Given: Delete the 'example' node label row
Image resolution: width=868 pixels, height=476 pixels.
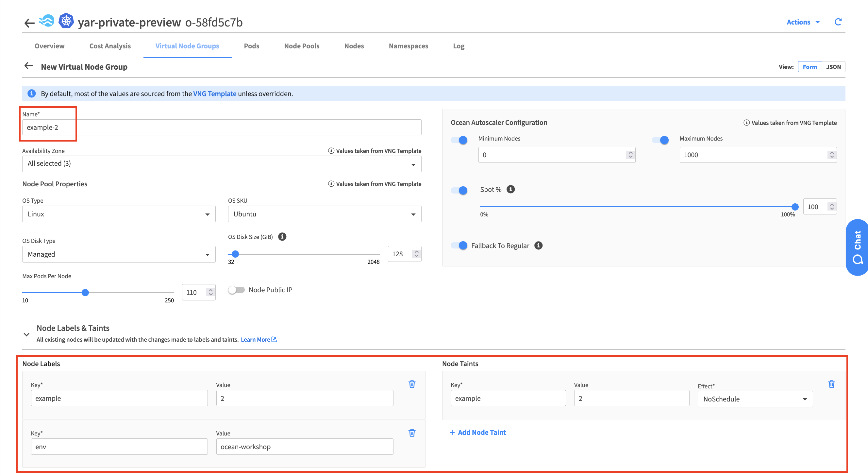Looking at the screenshot, I should (412, 384).
